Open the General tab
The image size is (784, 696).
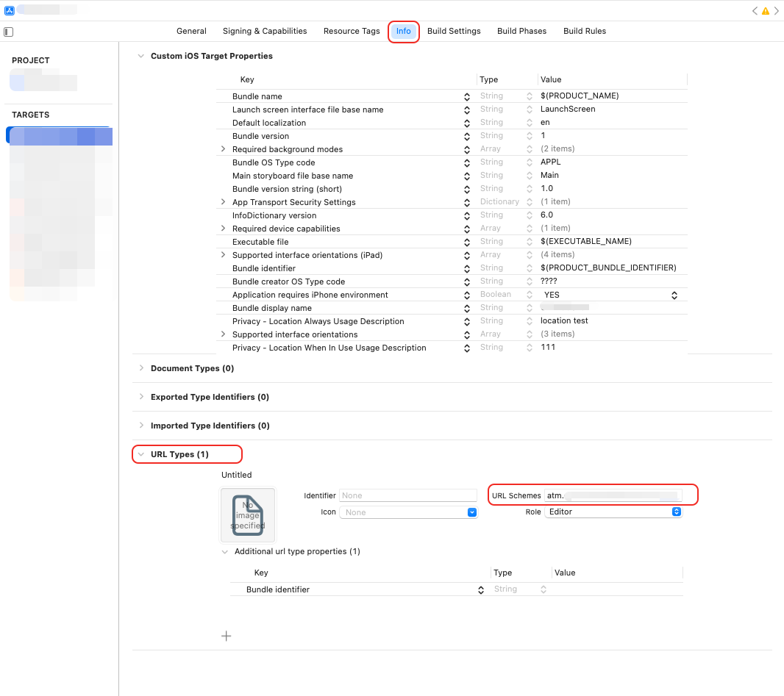[x=191, y=31]
